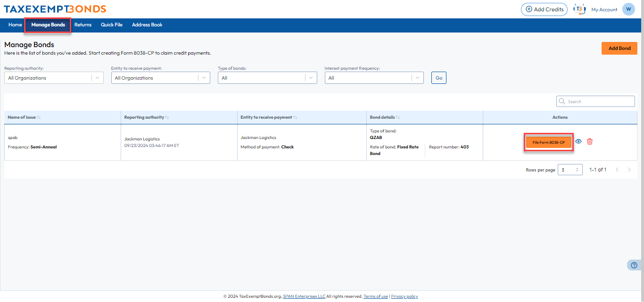This screenshot has width=644, height=302.
Task: Click the Add Credits button
Action: pyautogui.click(x=544, y=9)
